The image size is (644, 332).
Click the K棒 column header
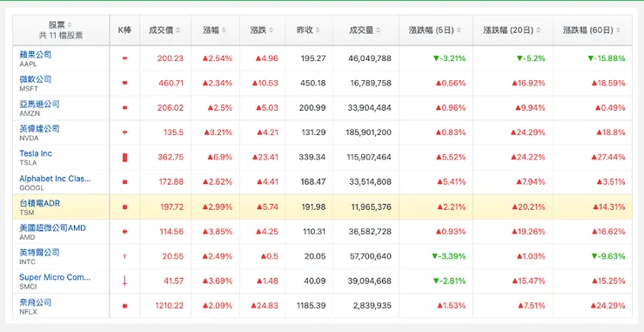click(124, 30)
